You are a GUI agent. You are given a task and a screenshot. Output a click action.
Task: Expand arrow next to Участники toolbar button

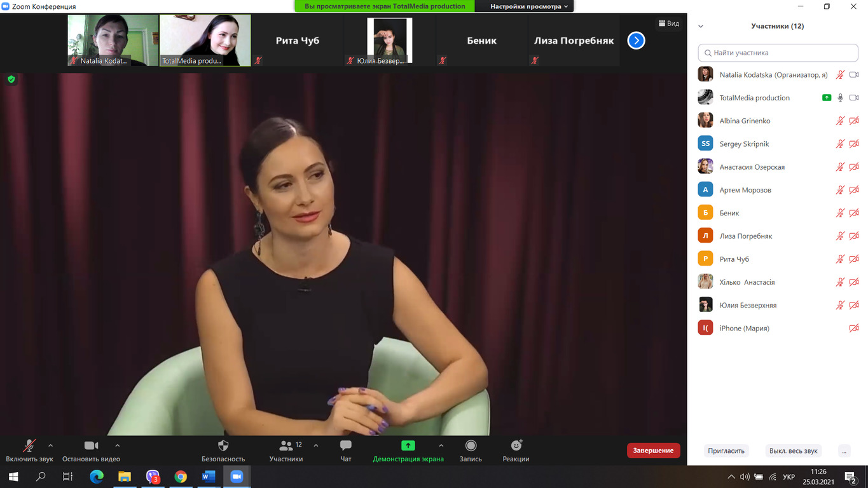click(x=316, y=445)
